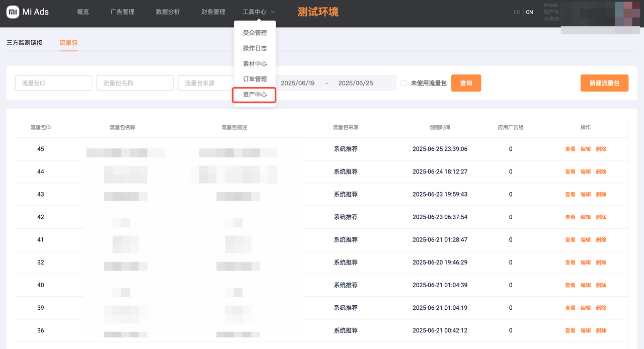
Task: Open 操作日志 menu entry
Action: pyautogui.click(x=255, y=48)
